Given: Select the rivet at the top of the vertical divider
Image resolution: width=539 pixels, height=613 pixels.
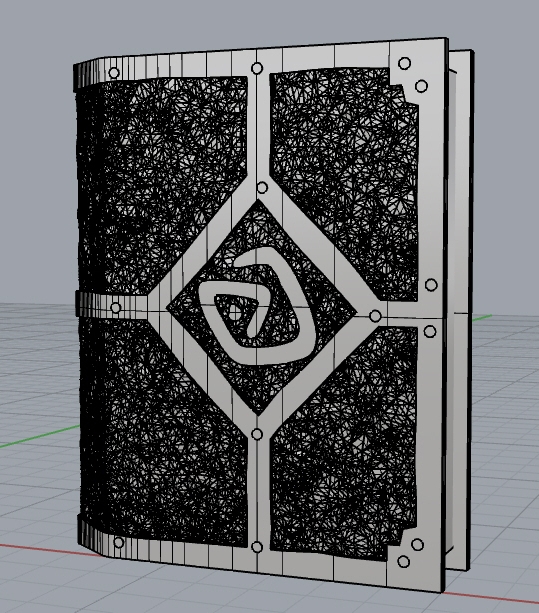Looking at the screenshot, I should click(257, 68).
